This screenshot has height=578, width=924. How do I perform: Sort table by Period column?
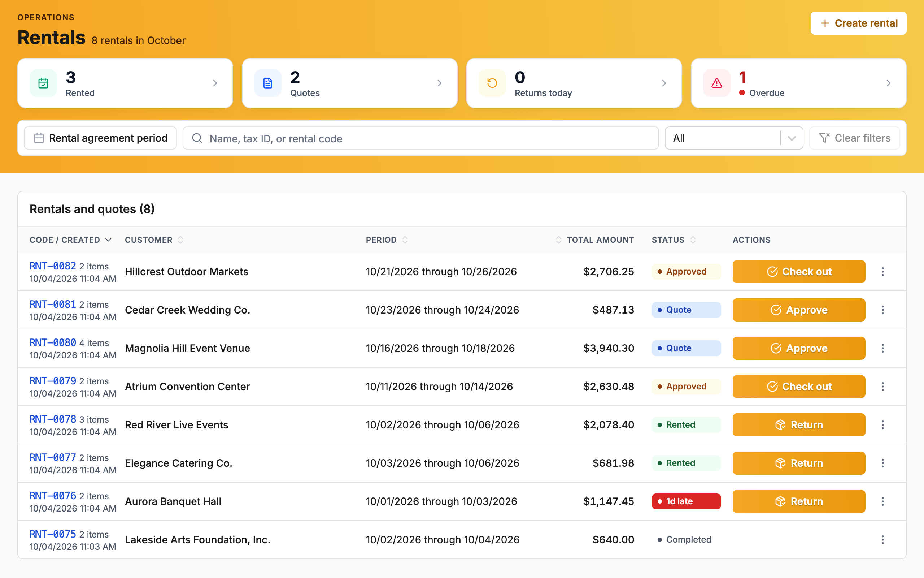tap(387, 240)
